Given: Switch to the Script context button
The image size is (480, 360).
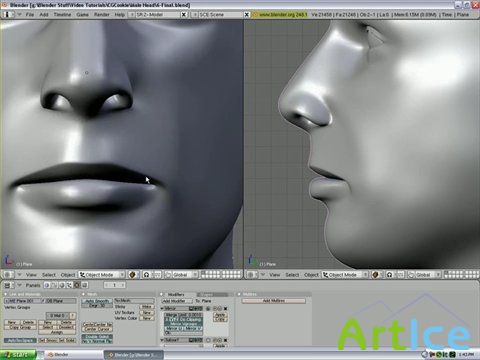Looking at the screenshot, I should click(55, 285).
